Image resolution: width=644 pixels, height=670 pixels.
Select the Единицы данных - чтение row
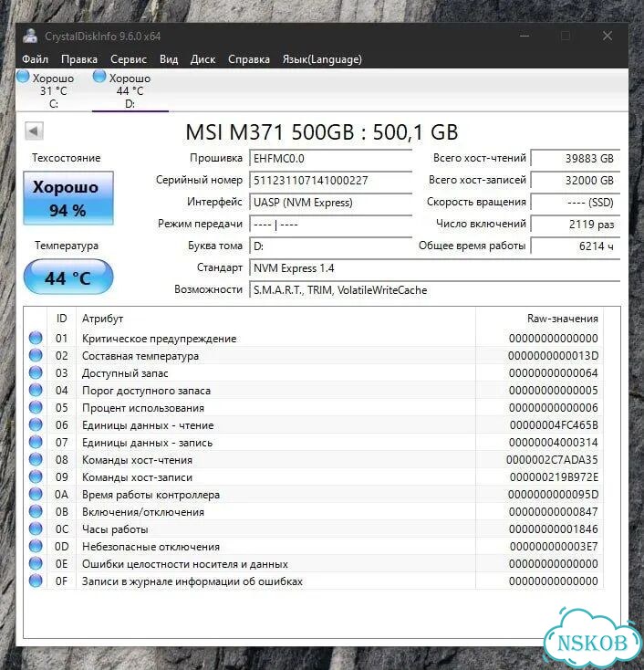click(314, 425)
